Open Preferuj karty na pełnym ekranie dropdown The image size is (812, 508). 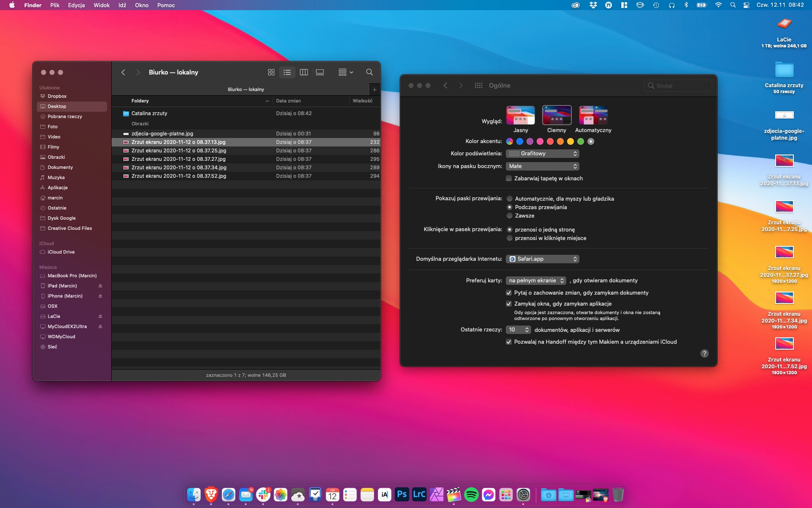tap(536, 281)
